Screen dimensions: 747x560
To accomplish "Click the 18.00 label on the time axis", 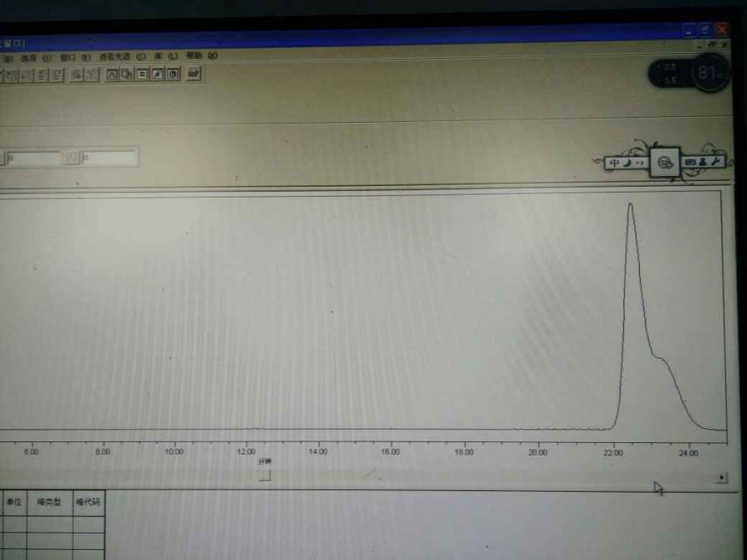I will click(464, 452).
